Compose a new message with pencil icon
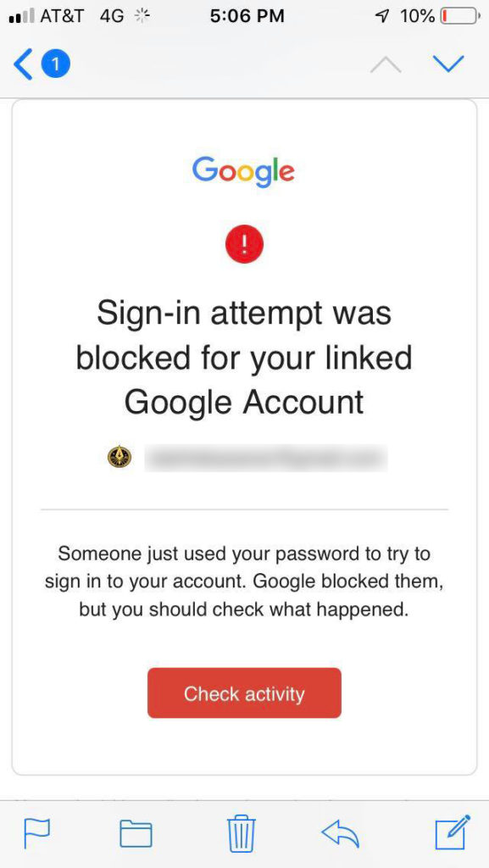Screen dimensions: 489x868 (x=453, y=832)
